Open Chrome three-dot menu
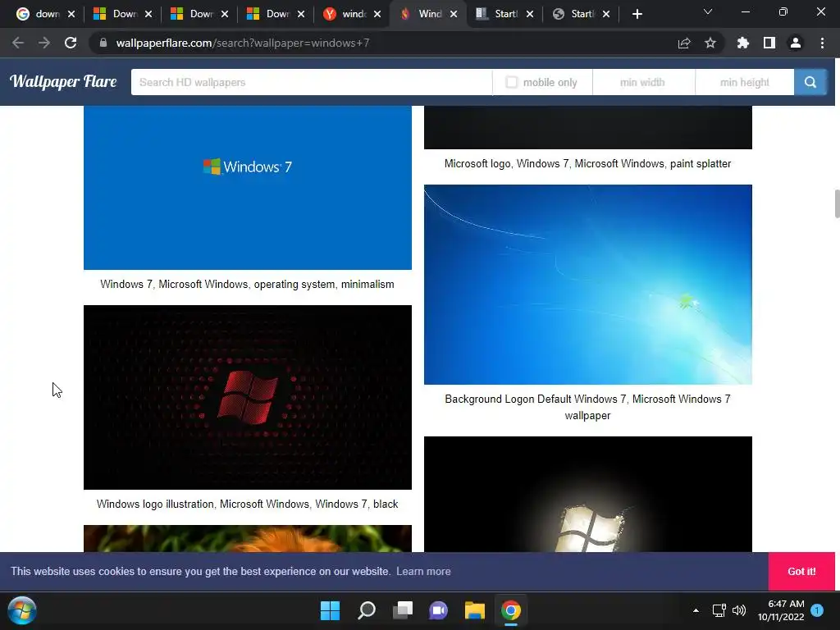The width and height of the screenshot is (840, 630). pos(822,43)
